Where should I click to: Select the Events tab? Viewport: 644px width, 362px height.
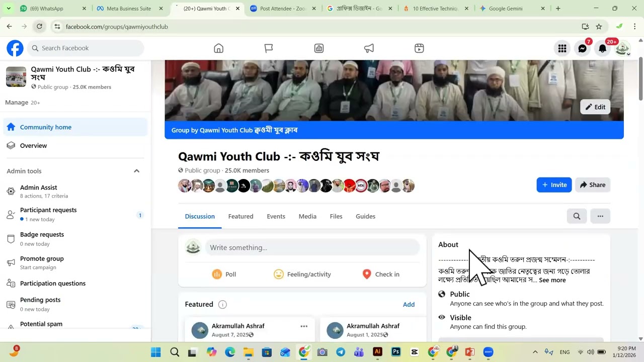(276, 216)
